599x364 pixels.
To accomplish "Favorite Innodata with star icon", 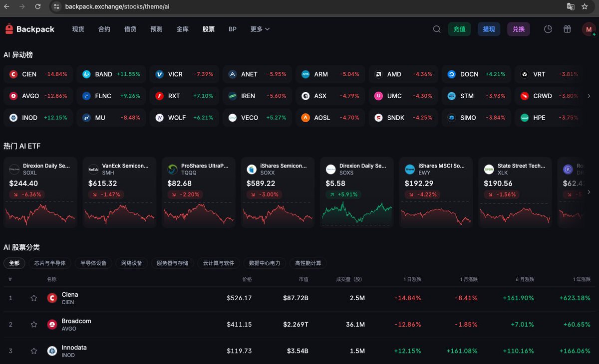I will click(34, 351).
